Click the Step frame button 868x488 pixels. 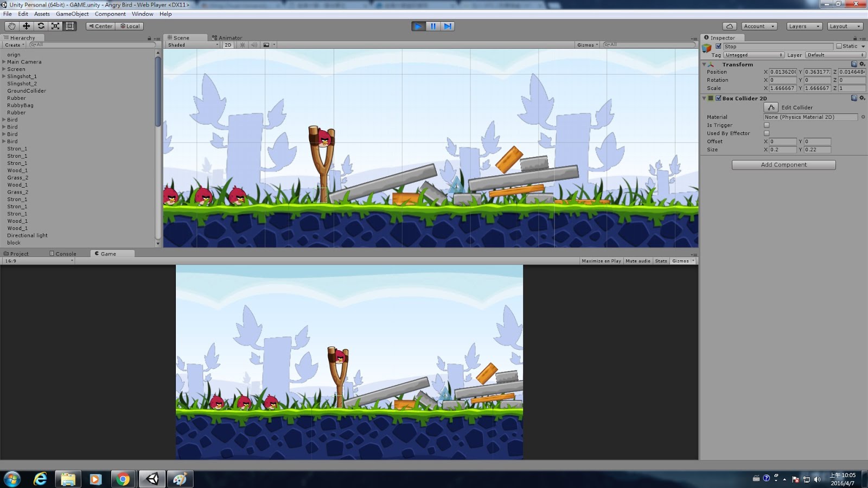click(x=448, y=26)
